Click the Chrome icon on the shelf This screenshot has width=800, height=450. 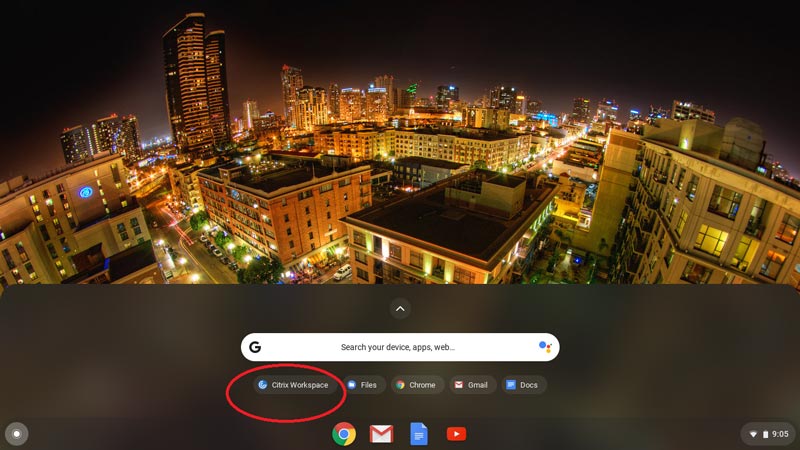tap(344, 433)
